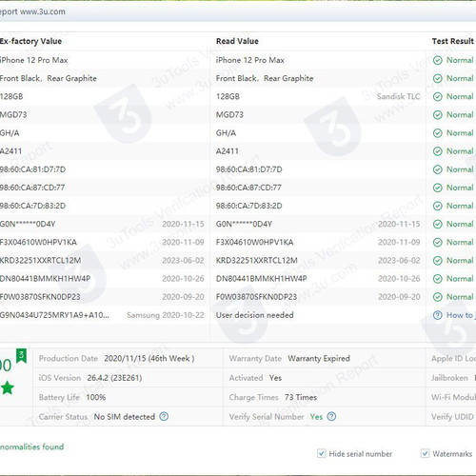Image resolution: width=476 pixels, height=476 pixels.
Task: Click the Ex-factory Value column header
Action: point(30,41)
